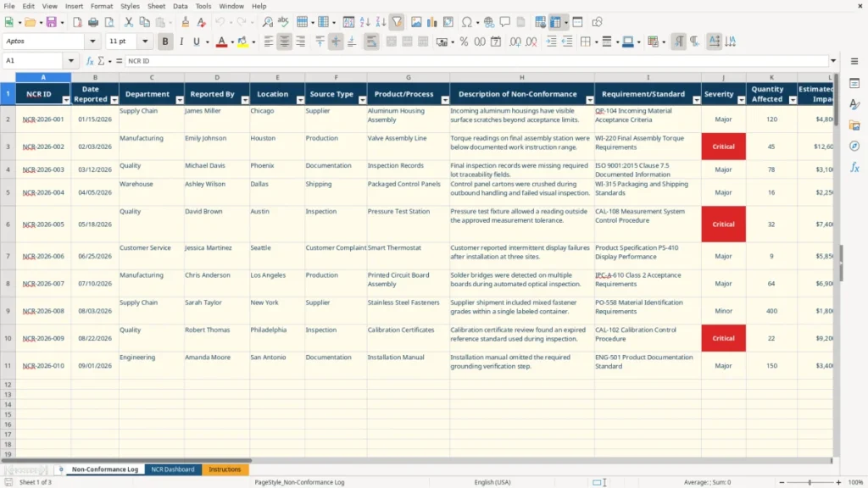This screenshot has width=868, height=488.
Task: Click the add new sheet button
Action: [x=61, y=469]
